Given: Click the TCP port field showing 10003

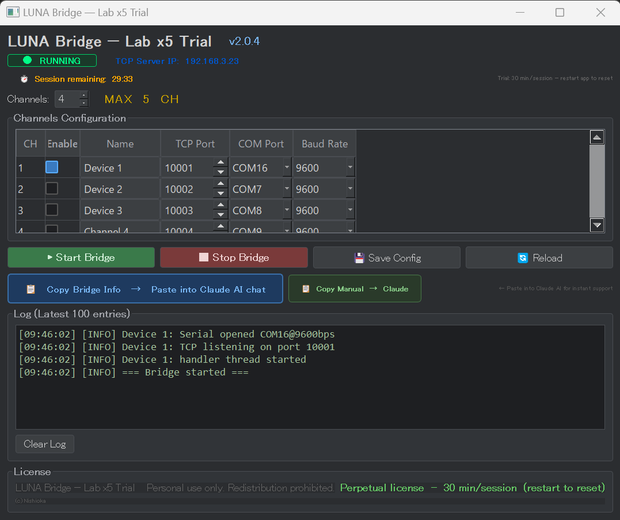Looking at the screenshot, I should point(187,210).
